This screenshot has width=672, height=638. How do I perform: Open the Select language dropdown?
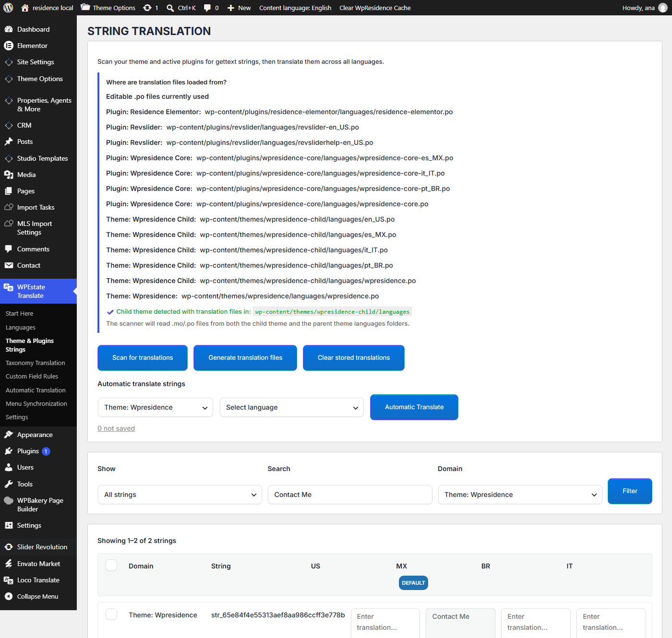(292, 407)
